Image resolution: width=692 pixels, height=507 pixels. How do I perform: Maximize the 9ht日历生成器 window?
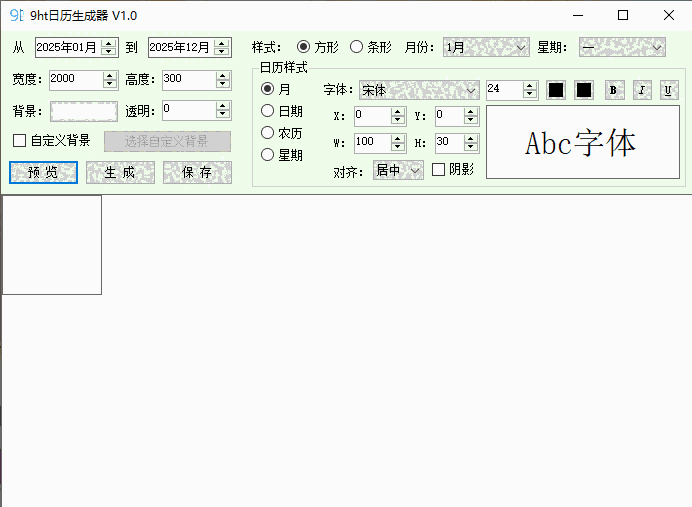pyautogui.click(x=623, y=15)
